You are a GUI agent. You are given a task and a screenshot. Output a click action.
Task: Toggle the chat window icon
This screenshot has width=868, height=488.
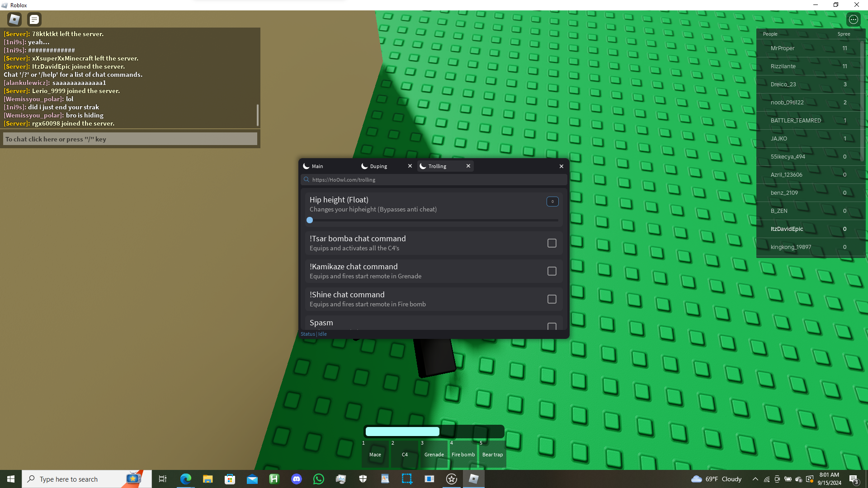click(x=34, y=19)
